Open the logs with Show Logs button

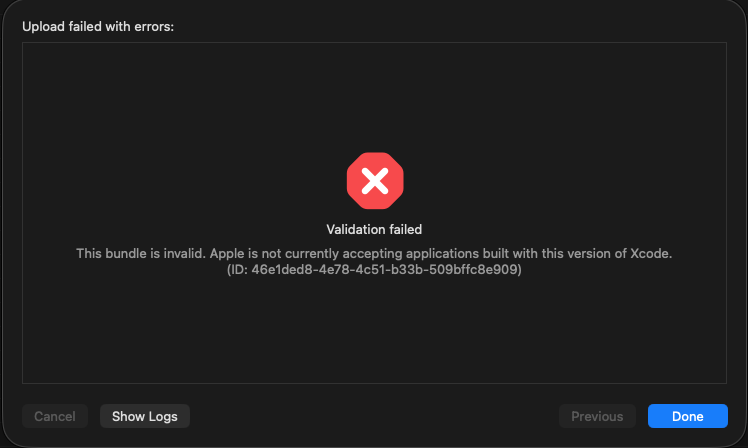click(x=145, y=416)
